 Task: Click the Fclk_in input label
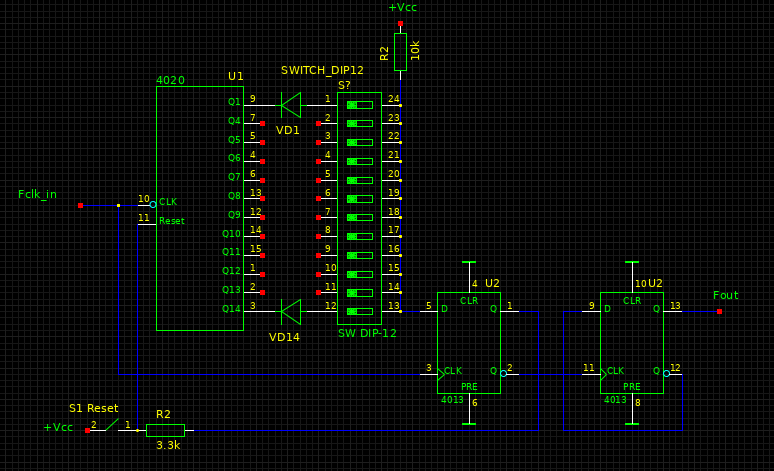pyautogui.click(x=38, y=194)
